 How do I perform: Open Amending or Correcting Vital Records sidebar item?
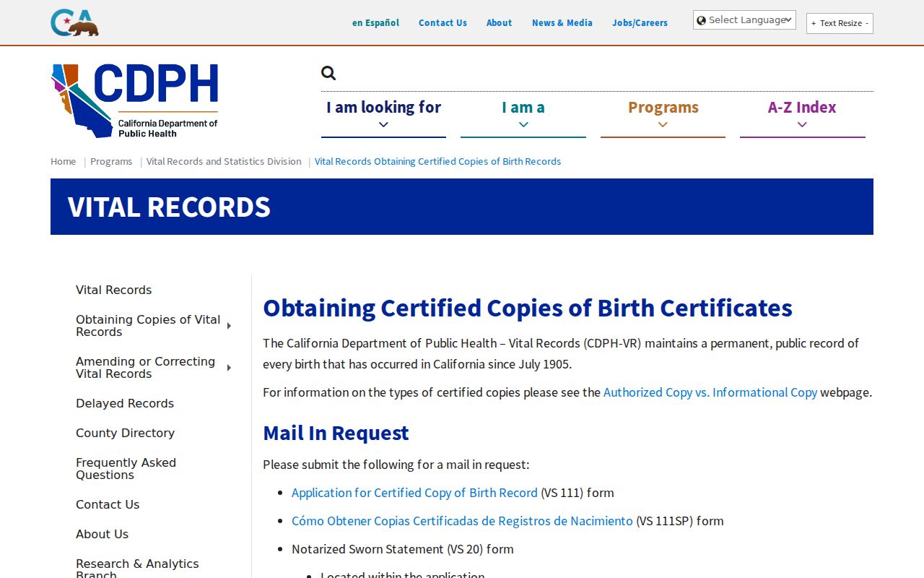point(145,368)
